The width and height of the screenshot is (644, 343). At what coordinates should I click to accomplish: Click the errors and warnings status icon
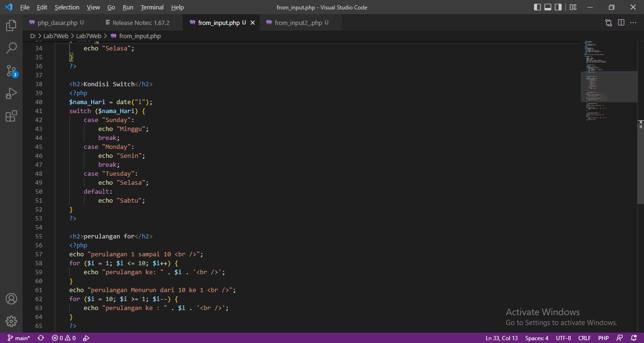click(63, 338)
